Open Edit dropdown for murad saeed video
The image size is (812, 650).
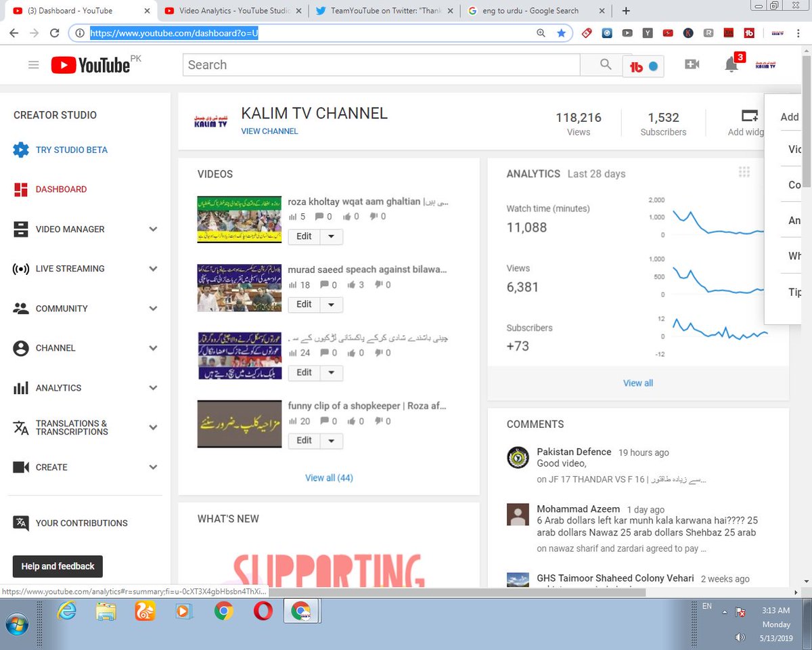331,305
